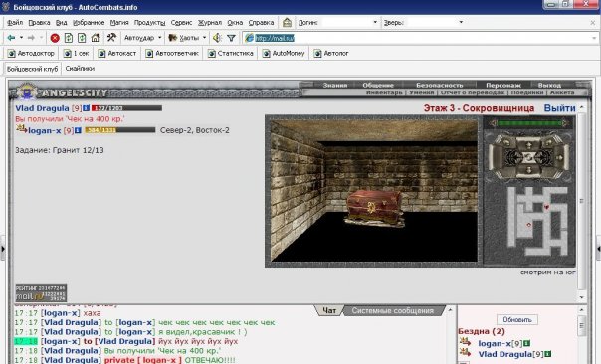Click the mail.ru rating counter badge
This screenshot has height=364, width=601.
[41, 293]
